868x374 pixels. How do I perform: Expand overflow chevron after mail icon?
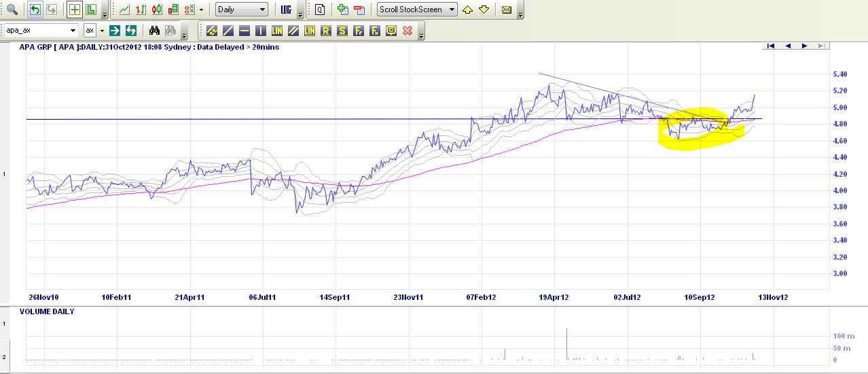[520, 14]
